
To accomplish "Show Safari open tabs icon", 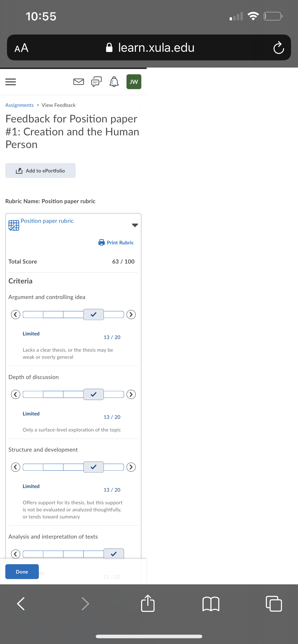I will 274,604.
